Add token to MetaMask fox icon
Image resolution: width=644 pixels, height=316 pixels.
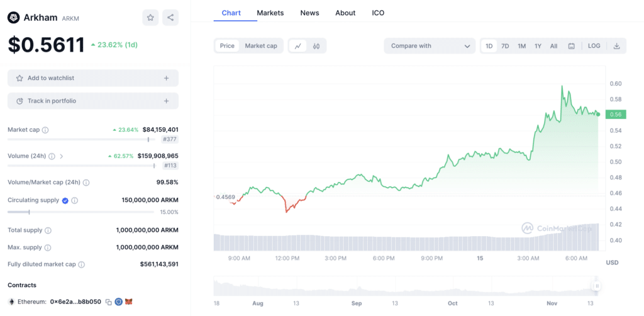pos(128,302)
